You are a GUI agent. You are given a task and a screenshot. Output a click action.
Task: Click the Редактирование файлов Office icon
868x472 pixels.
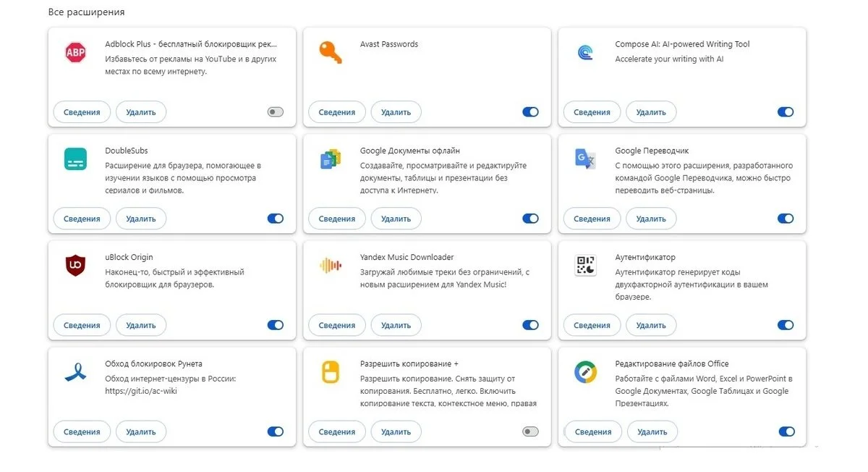coord(585,372)
